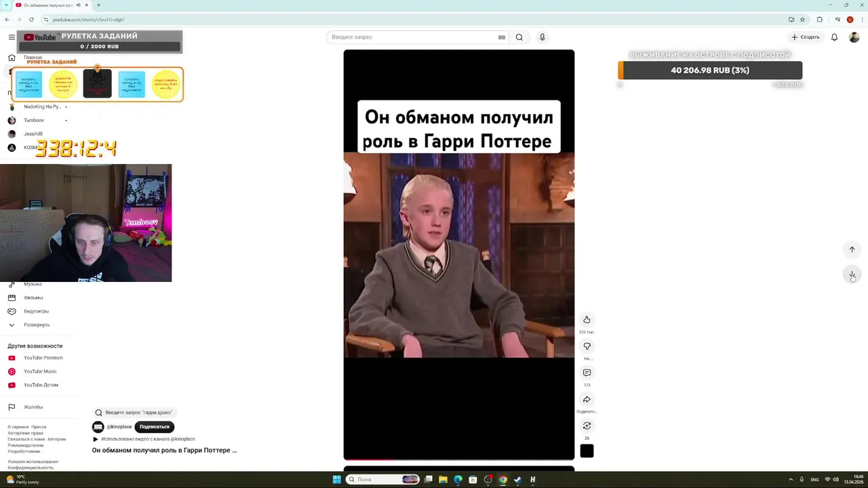
Task: Open volume control in system tray
Action: coord(835,479)
